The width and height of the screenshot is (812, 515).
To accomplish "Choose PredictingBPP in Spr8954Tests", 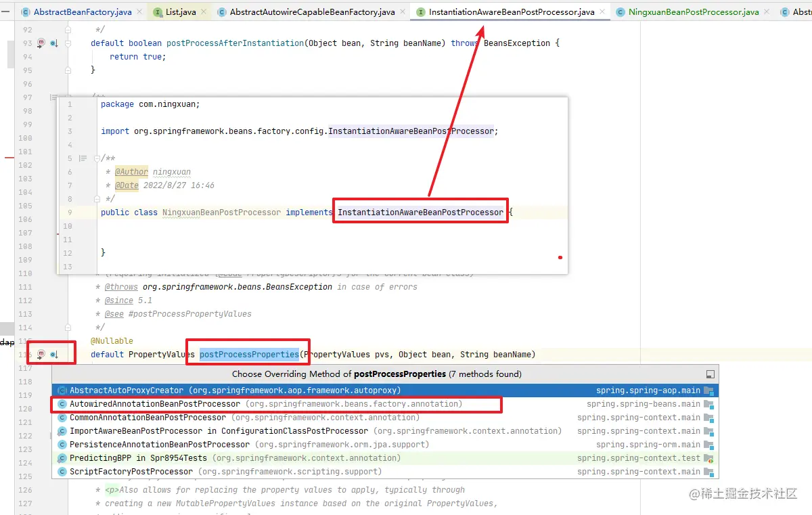I will 385,458.
